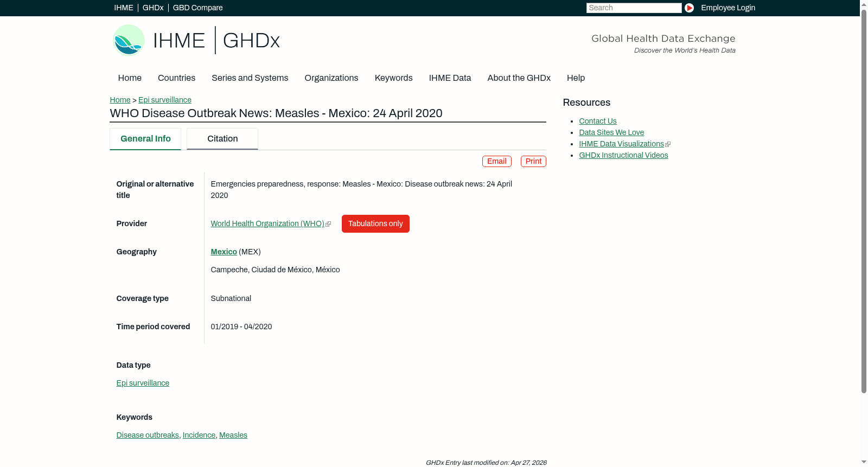The height and width of the screenshot is (467, 868).
Task: Click inside the Search input field
Action: (x=634, y=8)
